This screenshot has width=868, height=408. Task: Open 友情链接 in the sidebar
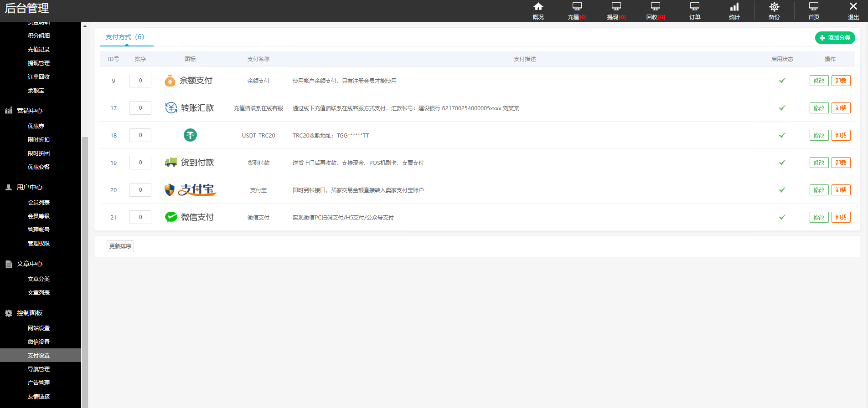(39, 396)
